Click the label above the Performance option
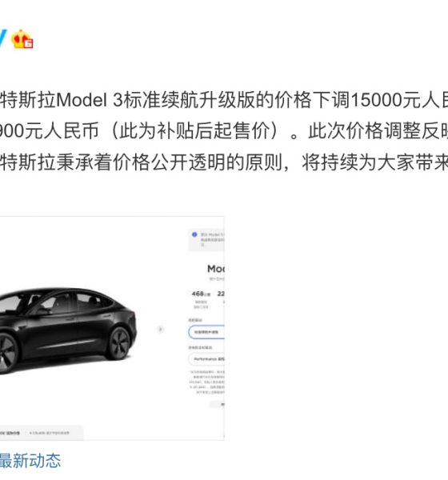This screenshot has height=480, width=448. click(x=200, y=347)
